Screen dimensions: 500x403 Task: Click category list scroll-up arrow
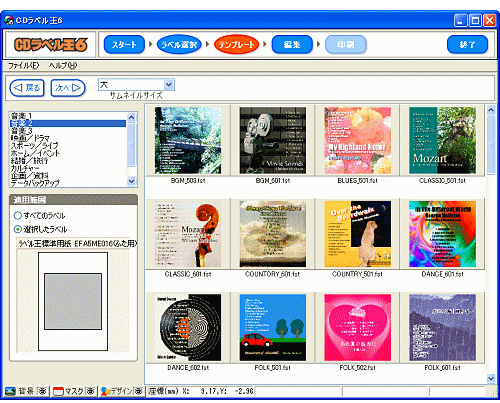131,117
